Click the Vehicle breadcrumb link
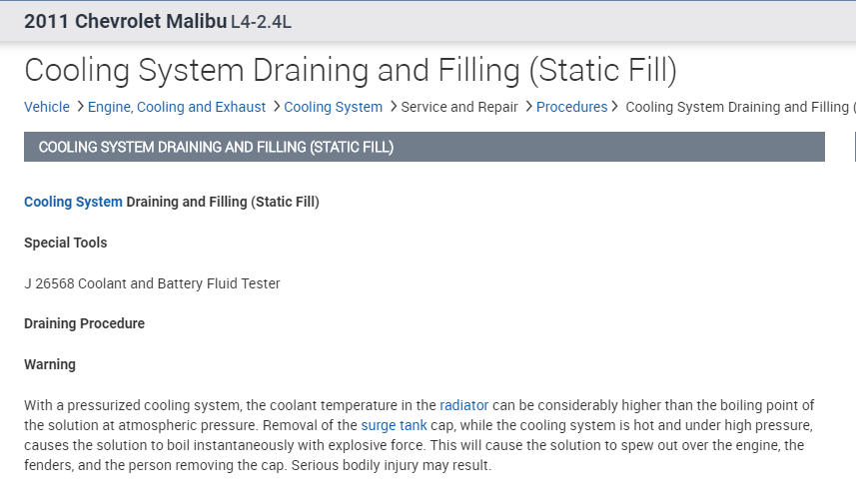 point(47,107)
